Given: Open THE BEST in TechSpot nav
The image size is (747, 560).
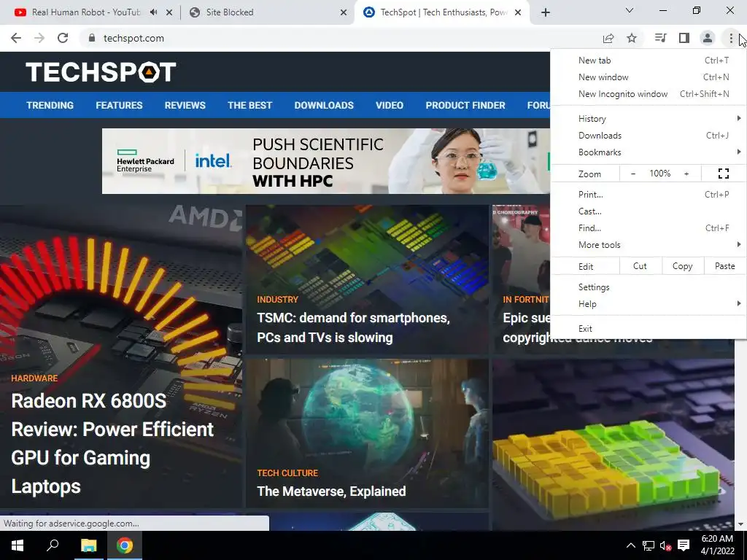Looking at the screenshot, I should [x=249, y=105].
